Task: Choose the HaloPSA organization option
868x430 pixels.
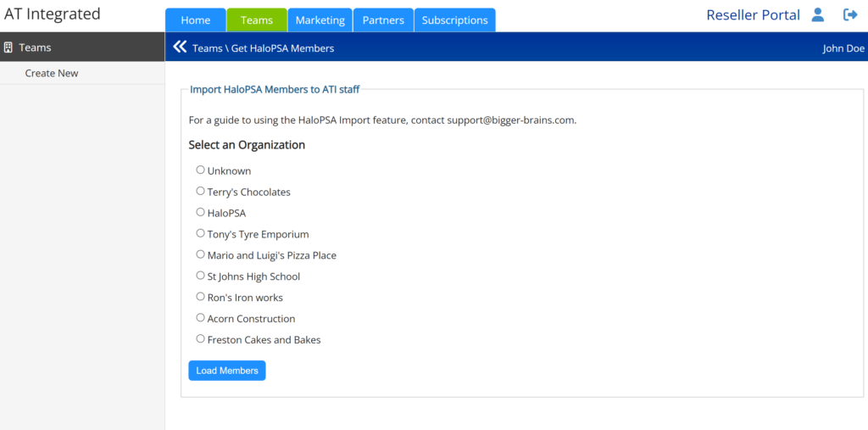Action: click(200, 212)
